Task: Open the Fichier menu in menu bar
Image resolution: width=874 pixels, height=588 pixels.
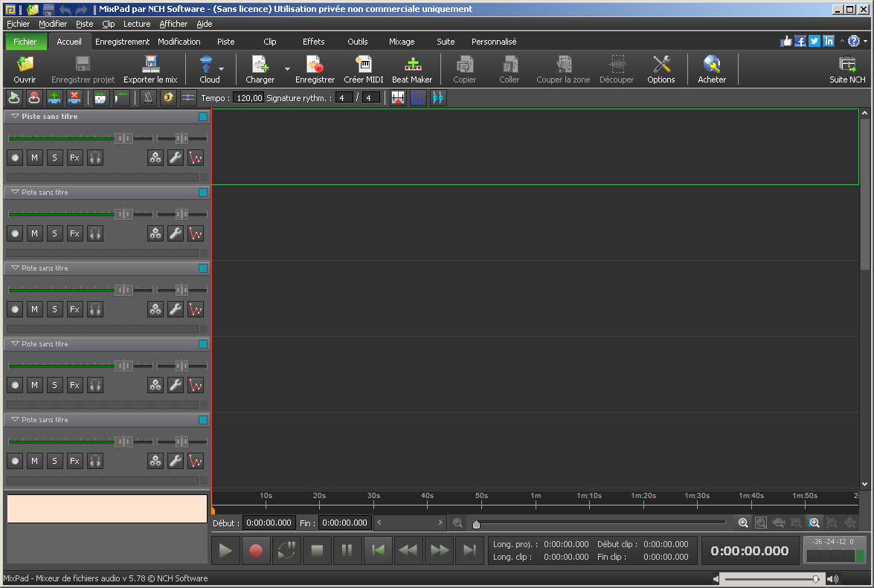Action: click(x=18, y=24)
